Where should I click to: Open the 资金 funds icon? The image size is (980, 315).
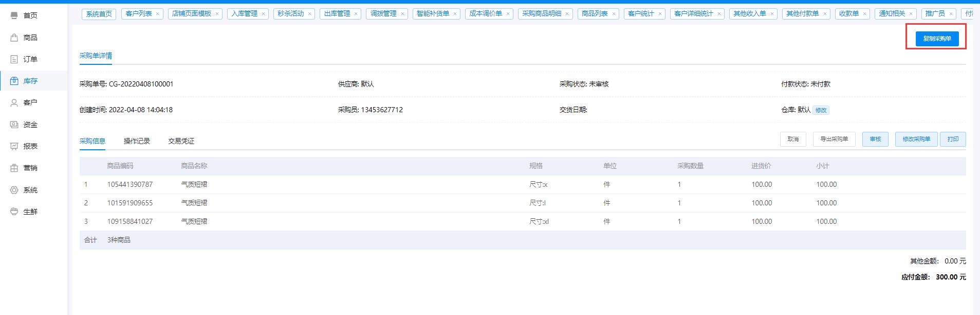pyautogui.click(x=14, y=125)
